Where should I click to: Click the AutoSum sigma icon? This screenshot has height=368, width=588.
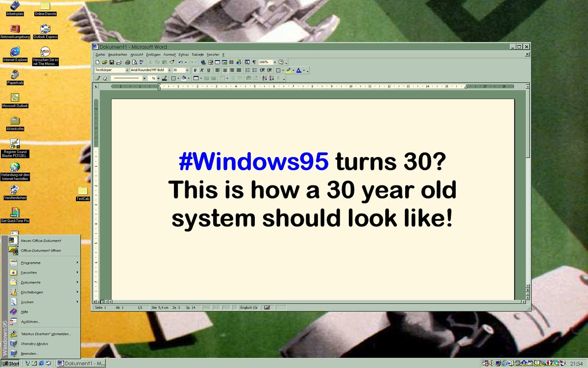coord(278,78)
